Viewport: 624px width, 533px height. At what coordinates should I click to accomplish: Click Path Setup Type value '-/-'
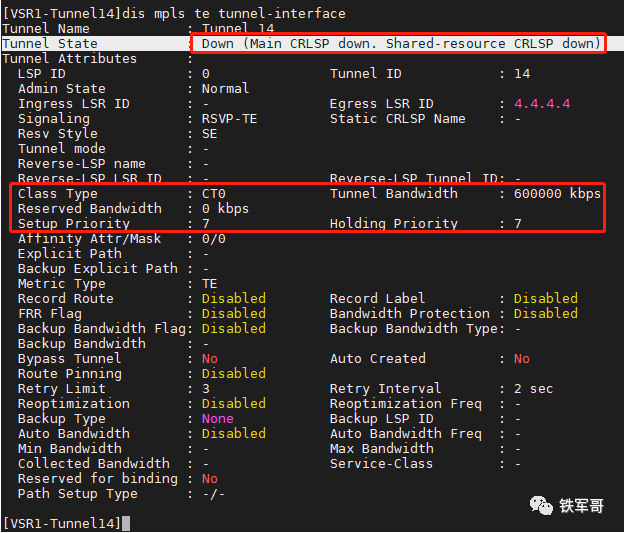pos(213,494)
